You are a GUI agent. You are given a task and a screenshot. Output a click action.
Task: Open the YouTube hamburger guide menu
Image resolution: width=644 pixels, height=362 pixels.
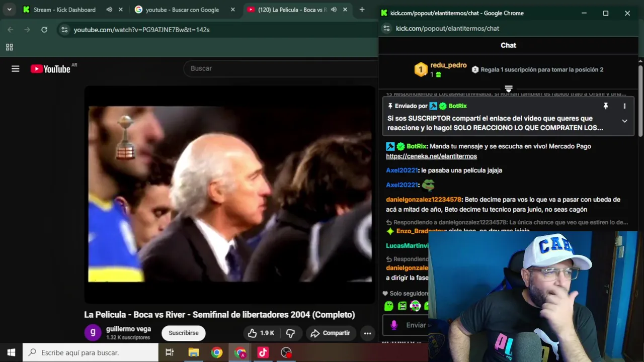coord(16,69)
